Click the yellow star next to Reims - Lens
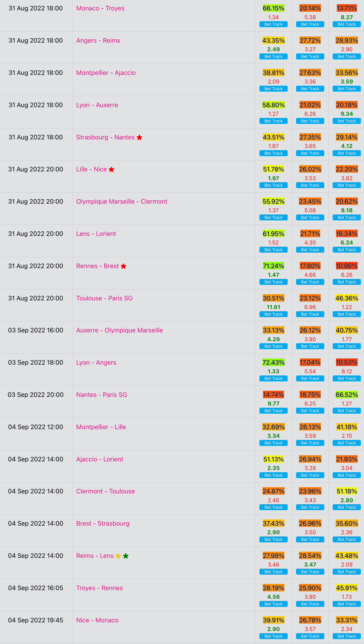The width and height of the screenshot is (364, 644). click(118, 556)
